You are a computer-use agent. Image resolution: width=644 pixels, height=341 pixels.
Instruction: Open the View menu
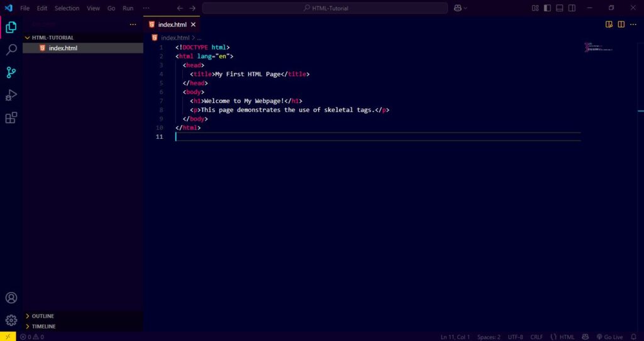(93, 8)
